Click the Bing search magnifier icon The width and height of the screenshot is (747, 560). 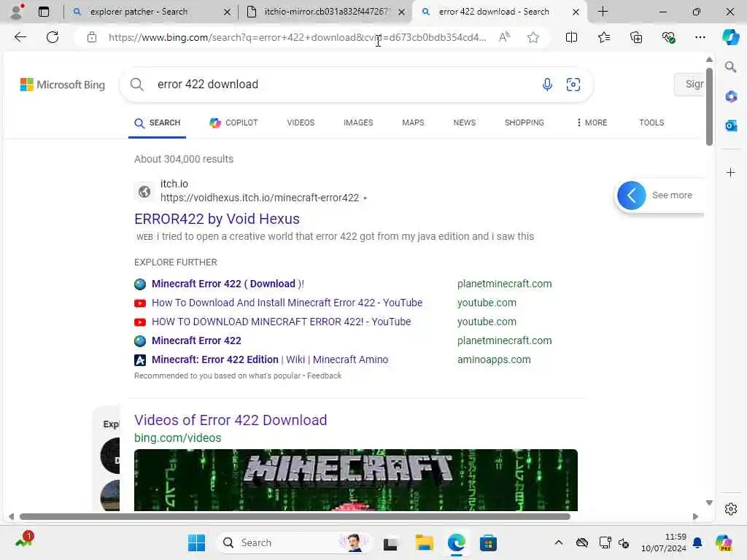pyautogui.click(x=136, y=85)
